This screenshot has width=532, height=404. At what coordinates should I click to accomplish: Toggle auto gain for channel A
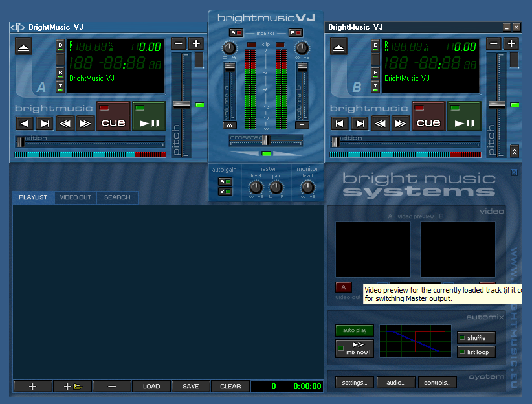(x=225, y=182)
